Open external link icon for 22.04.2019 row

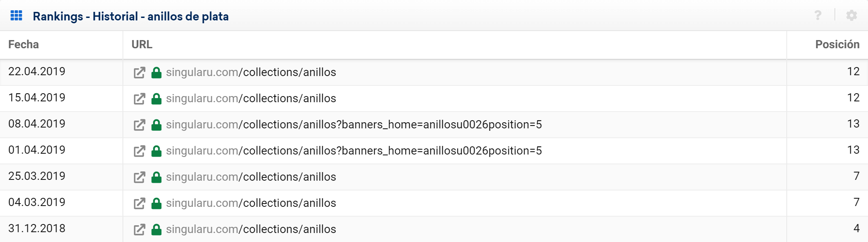pyautogui.click(x=139, y=73)
